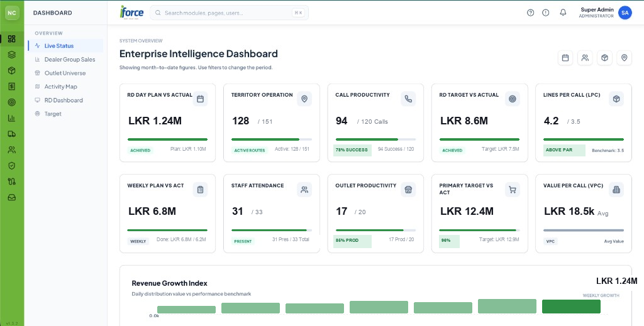Screen dimensions: 644x326
Task: Click the ABOVE PAR badge
Action: pyautogui.click(x=564, y=150)
